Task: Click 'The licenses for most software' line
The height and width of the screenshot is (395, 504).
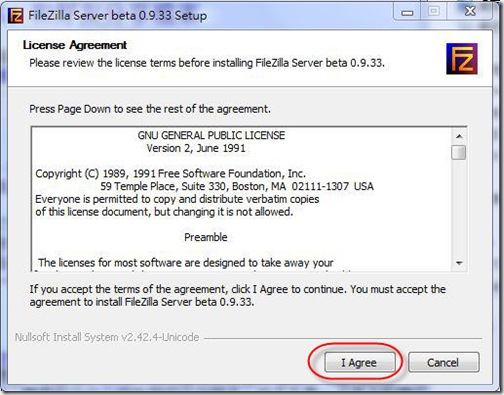Action: 186,263
